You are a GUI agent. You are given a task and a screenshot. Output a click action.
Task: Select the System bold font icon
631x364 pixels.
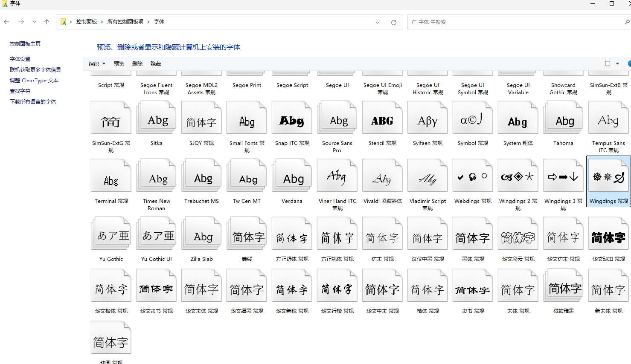pos(518,118)
